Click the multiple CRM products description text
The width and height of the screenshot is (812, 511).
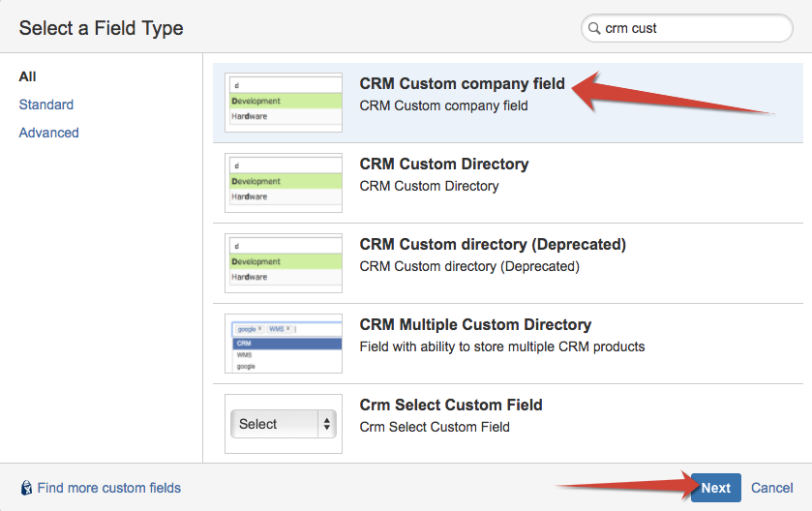click(501, 346)
